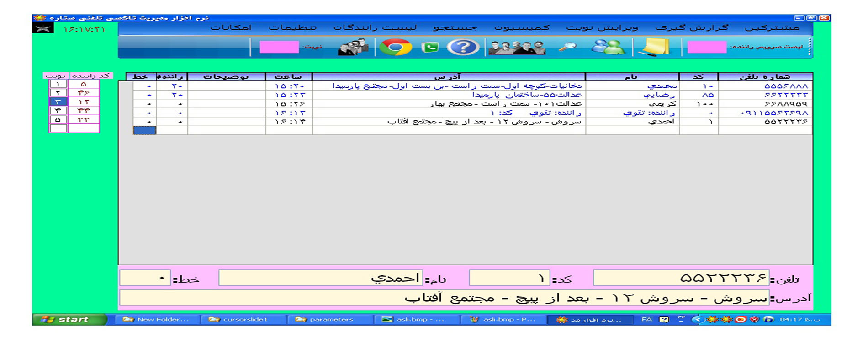Image resolution: width=868 pixels, height=343 pixels.
Task: Click the pink نوبت field in toolbar
Action: coord(279,47)
